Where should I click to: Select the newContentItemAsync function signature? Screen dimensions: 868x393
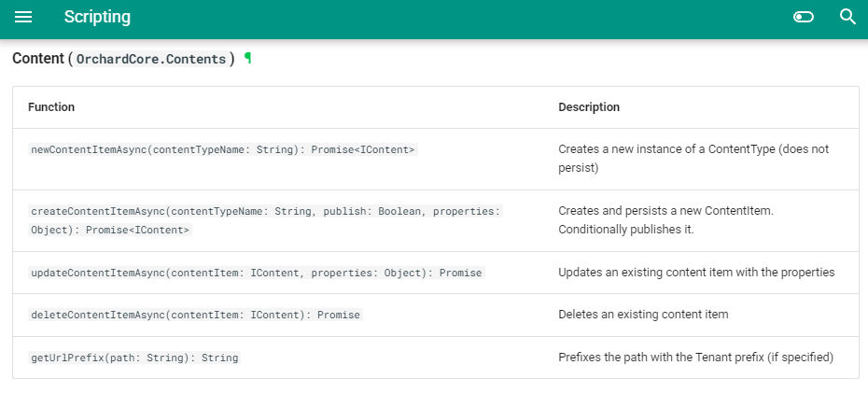tap(223, 149)
